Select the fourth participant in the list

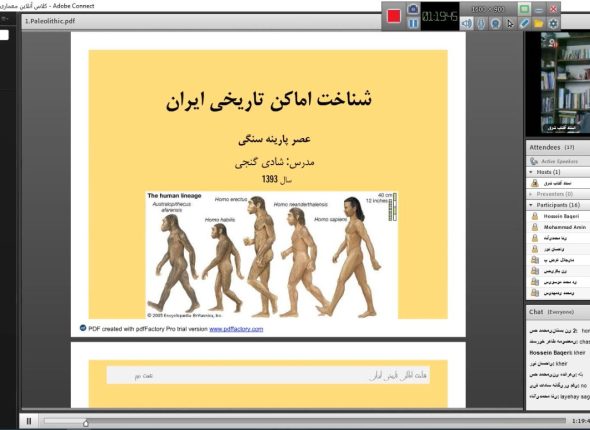[x=558, y=249]
